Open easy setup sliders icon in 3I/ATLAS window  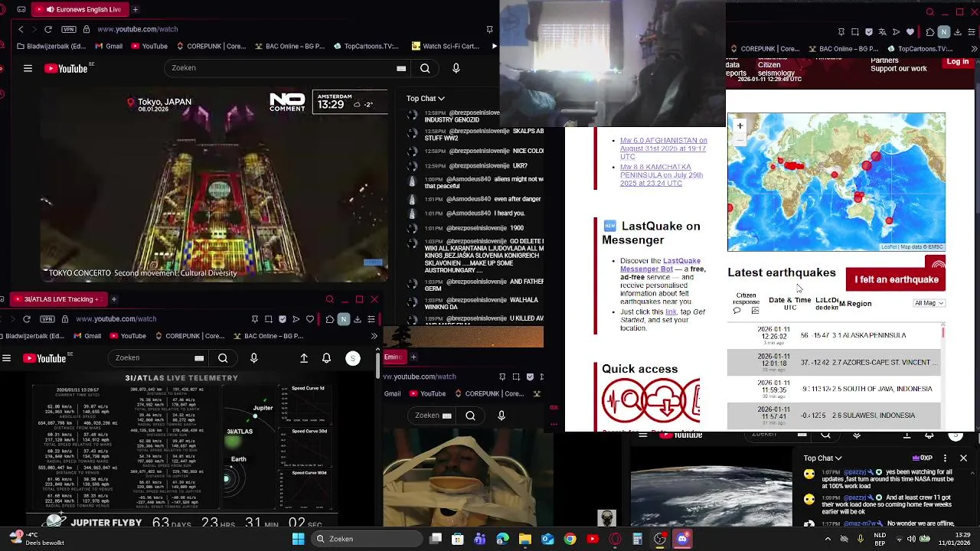(x=371, y=319)
